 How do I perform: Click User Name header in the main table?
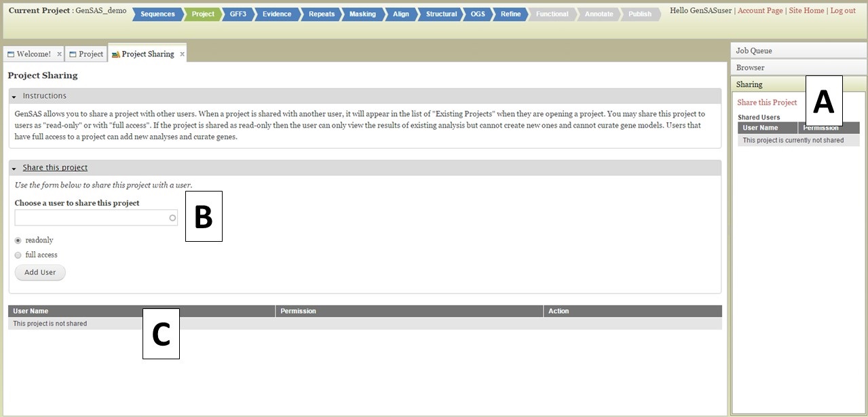142,311
